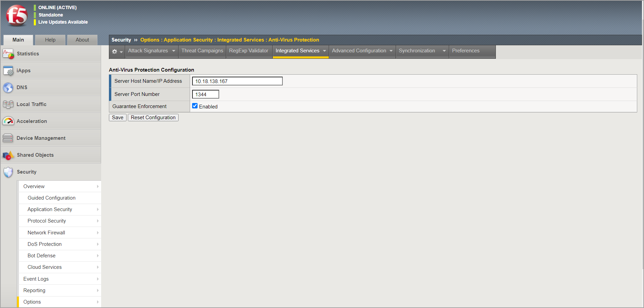Image resolution: width=644 pixels, height=308 pixels.
Task: Click the Local Traffic icon
Action: (x=8, y=104)
